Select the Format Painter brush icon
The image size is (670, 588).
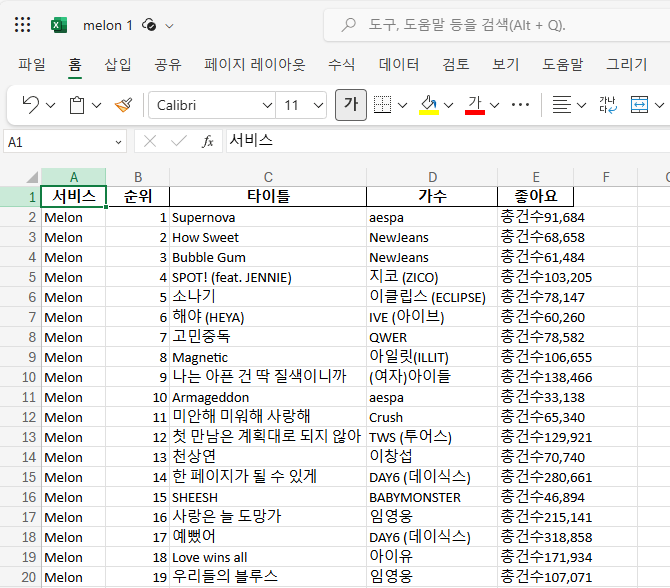coord(123,105)
